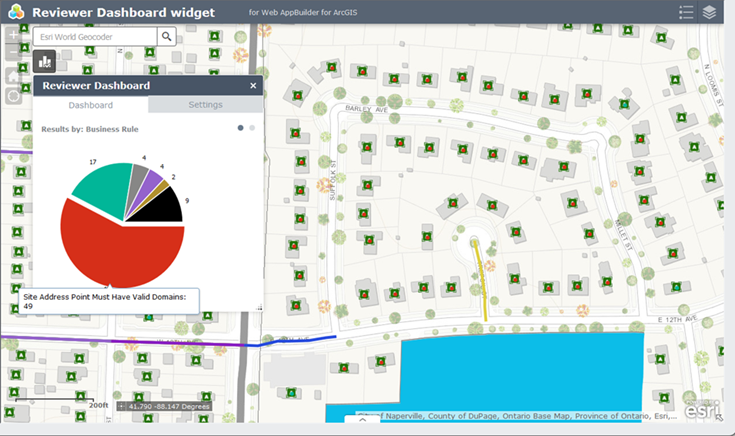Zoom out of the map

click(x=14, y=54)
